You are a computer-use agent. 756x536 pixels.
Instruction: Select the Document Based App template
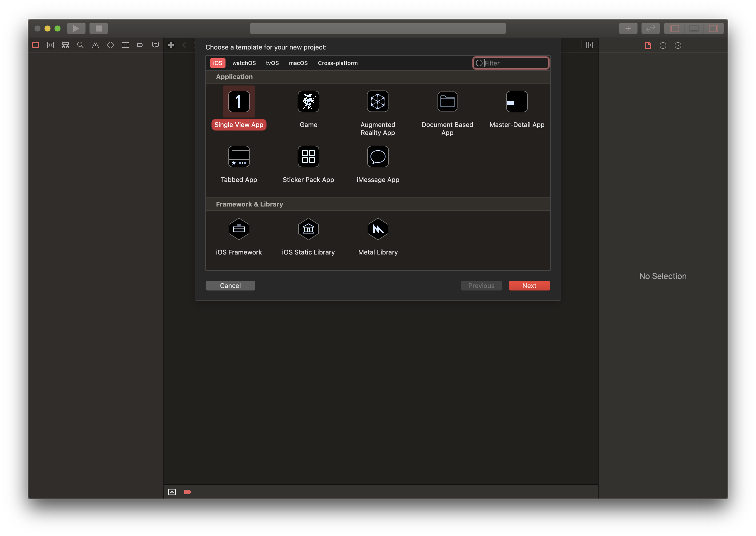(x=447, y=102)
